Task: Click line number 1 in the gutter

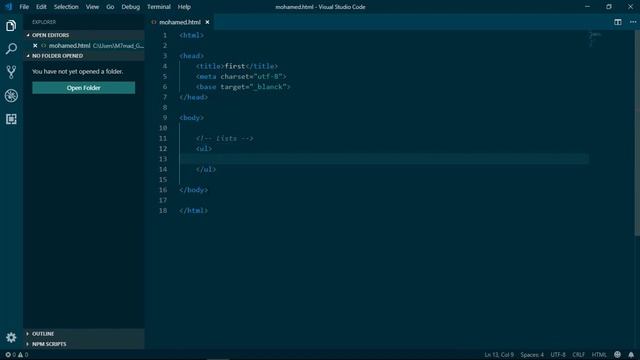Action: (165, 36)
